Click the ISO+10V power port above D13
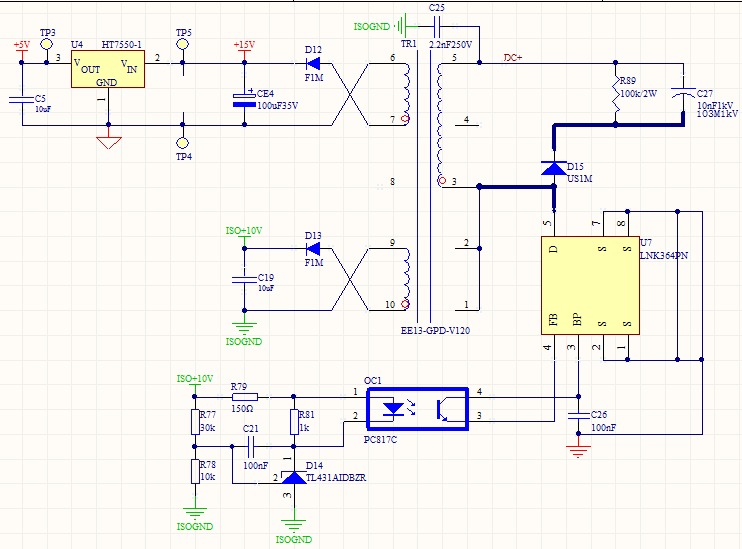742x549 pixels. (x=244, y=231)
